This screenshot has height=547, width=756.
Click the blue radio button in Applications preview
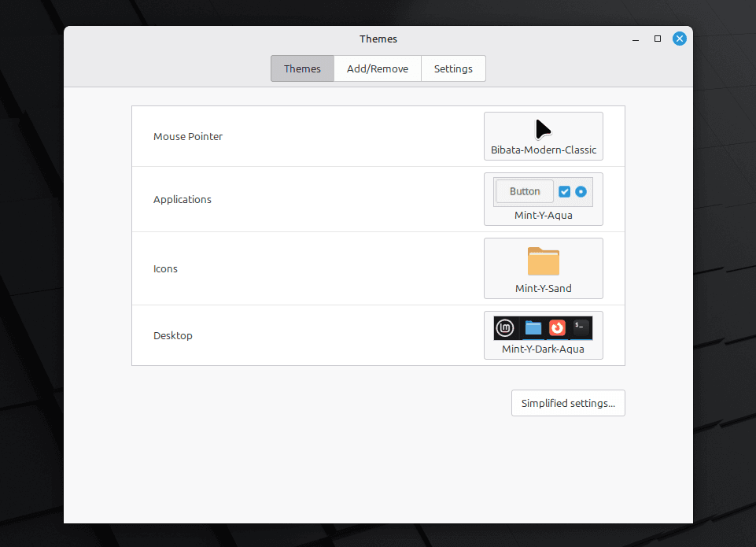click(x=581, y=191)
